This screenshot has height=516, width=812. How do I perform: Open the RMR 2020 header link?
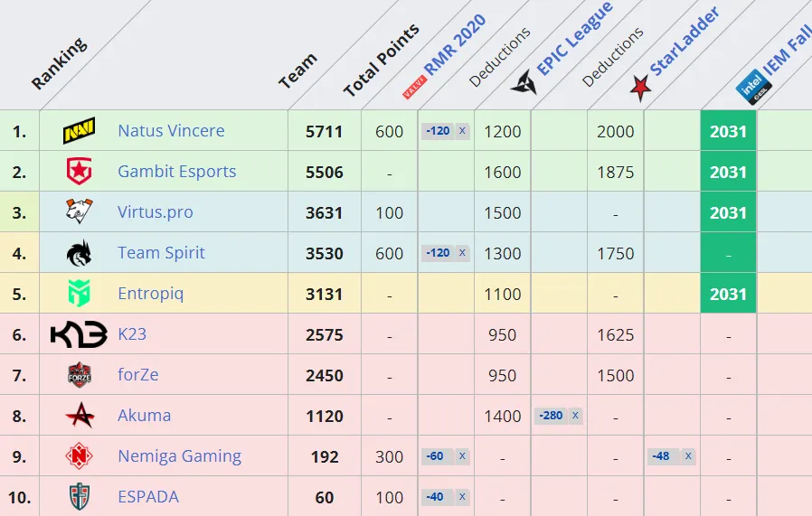[x=455, y=44]
